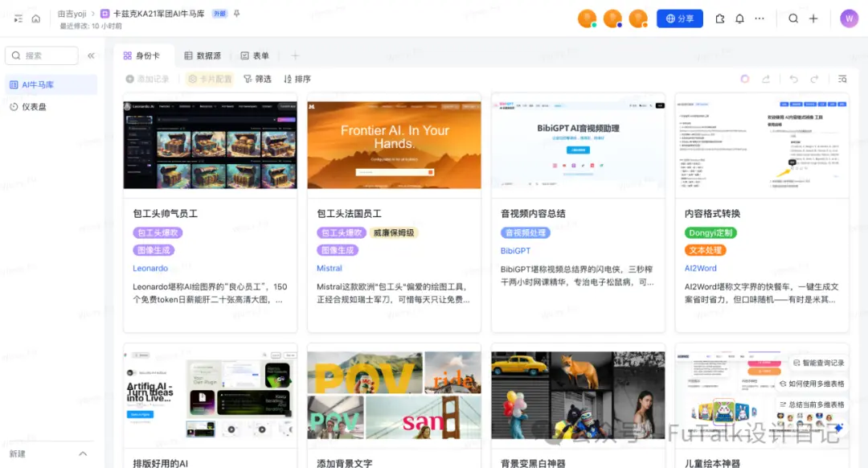Click the toolbar share arrow icon
This screenshot has height=468, width=868.
tap(766, 79)
